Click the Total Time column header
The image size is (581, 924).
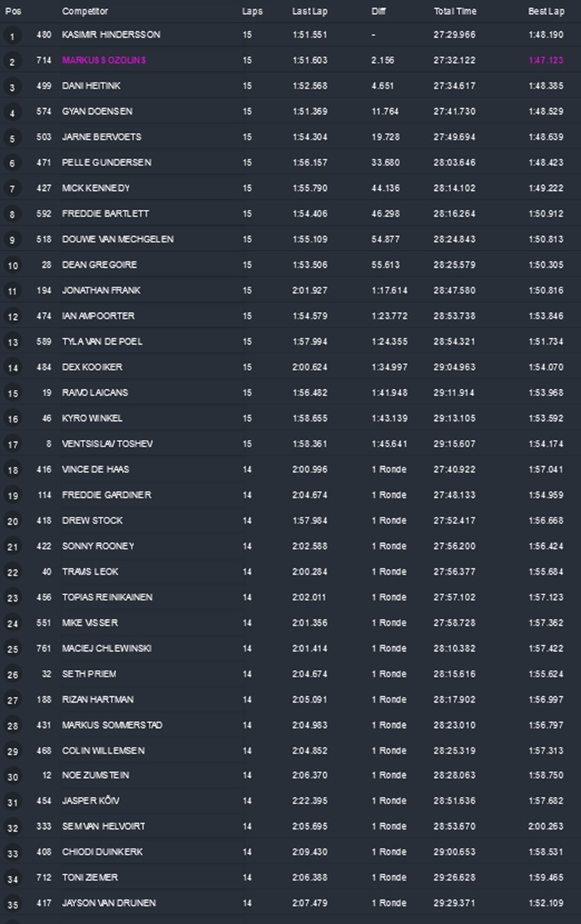tap(455, 12)
